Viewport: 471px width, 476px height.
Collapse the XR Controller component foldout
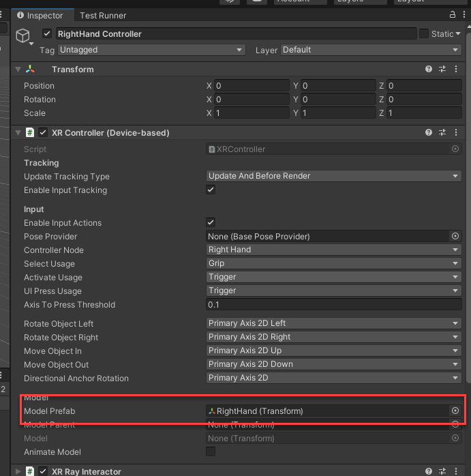[18, 133]
